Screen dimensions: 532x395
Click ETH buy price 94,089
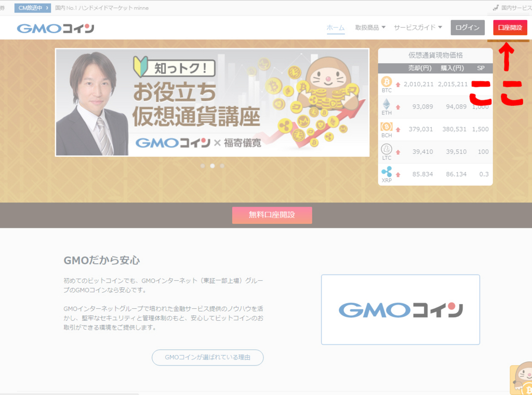pyautogui.click(x=456, y=106)
